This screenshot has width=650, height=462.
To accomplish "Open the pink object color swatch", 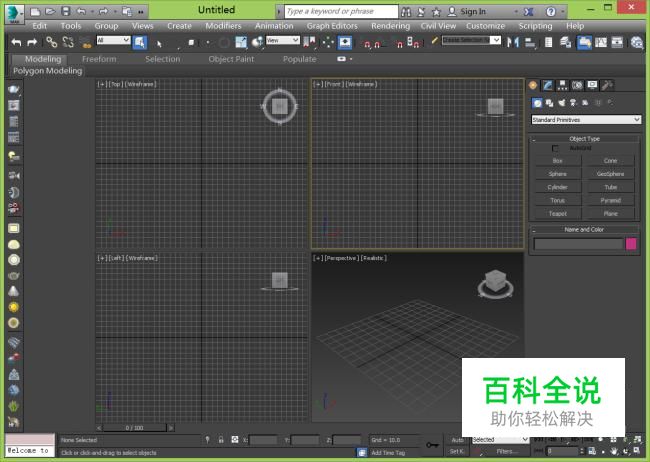I will (631, 243).
